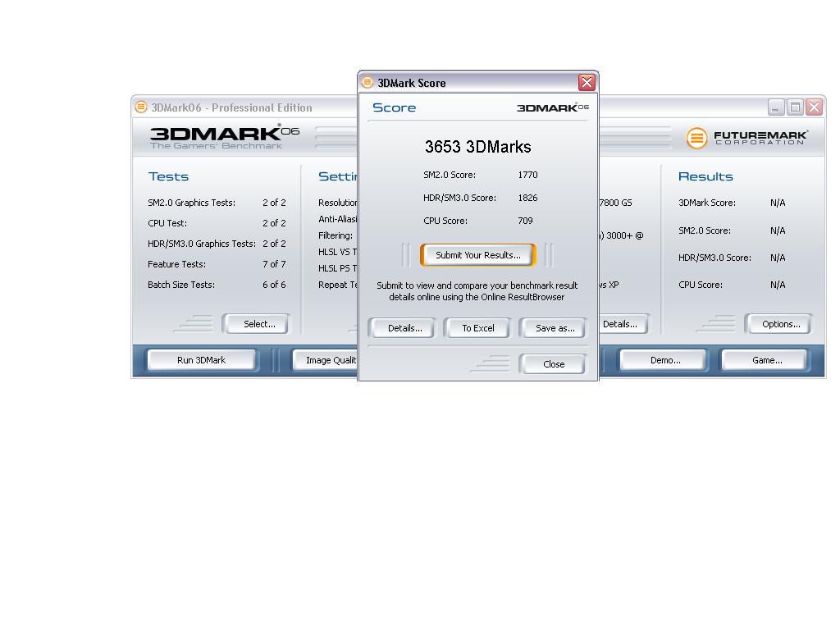Click SM2.0 Score value 1770
The height and width of the screenshot is (630, 840).
527,175
